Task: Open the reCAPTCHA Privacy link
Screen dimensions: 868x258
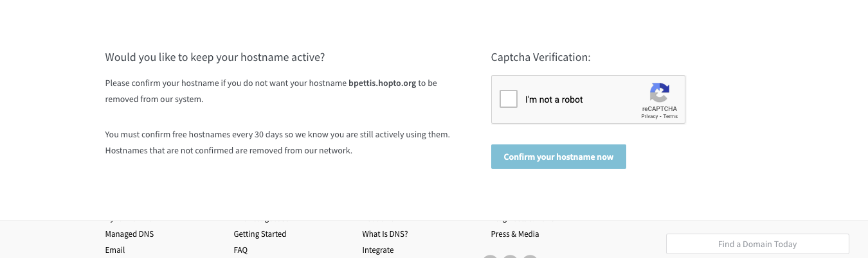Action: pyautogui.click(x=649, y=117)
